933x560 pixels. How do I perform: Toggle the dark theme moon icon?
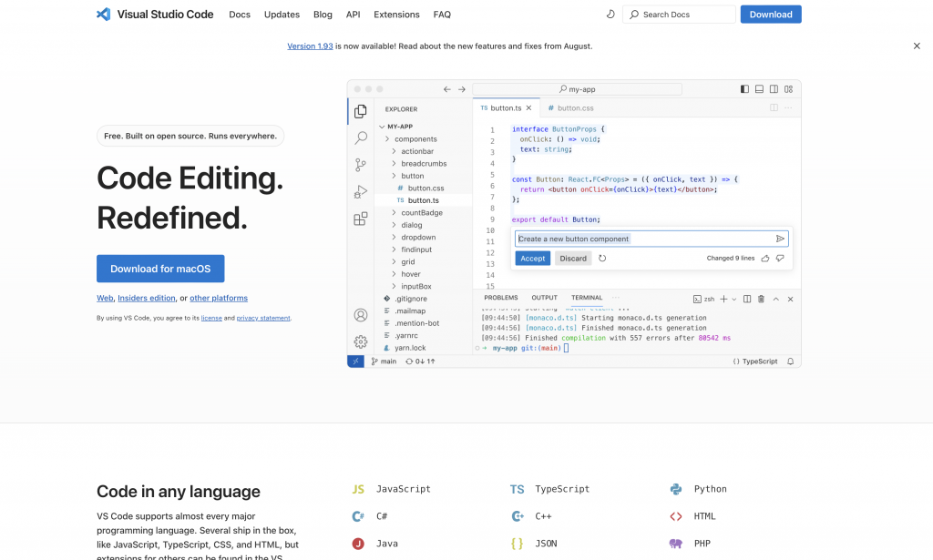[610, 15]
